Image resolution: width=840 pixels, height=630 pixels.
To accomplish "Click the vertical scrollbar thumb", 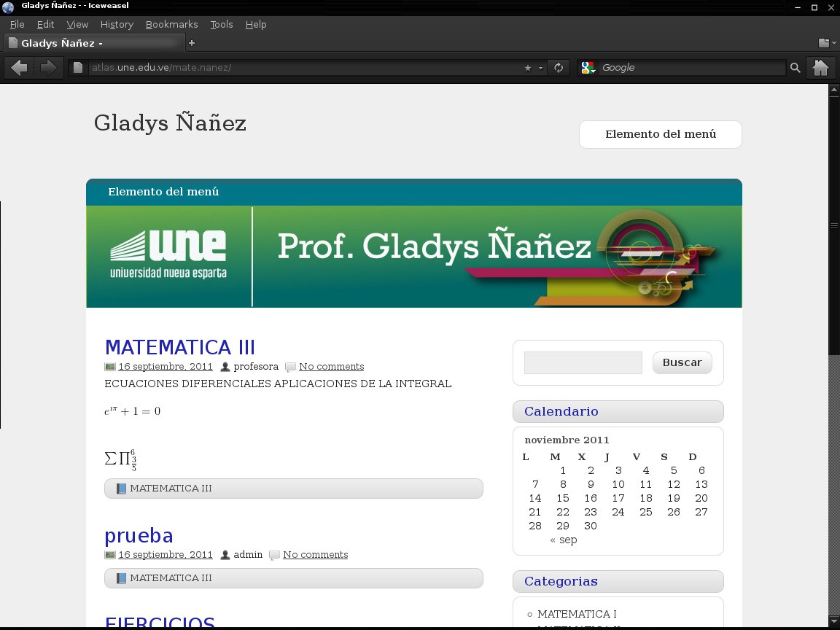I will point(834,225).
